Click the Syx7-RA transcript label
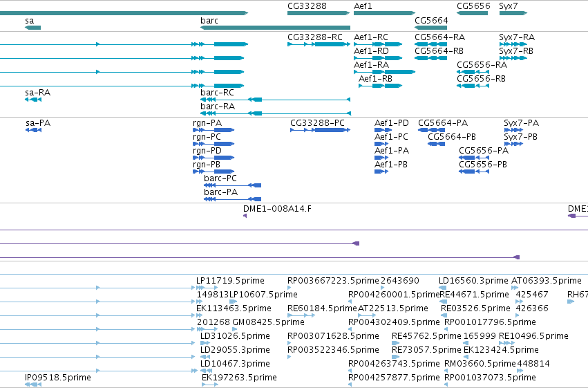Viewport: 588px width, 388px height. tap(517, 37)
